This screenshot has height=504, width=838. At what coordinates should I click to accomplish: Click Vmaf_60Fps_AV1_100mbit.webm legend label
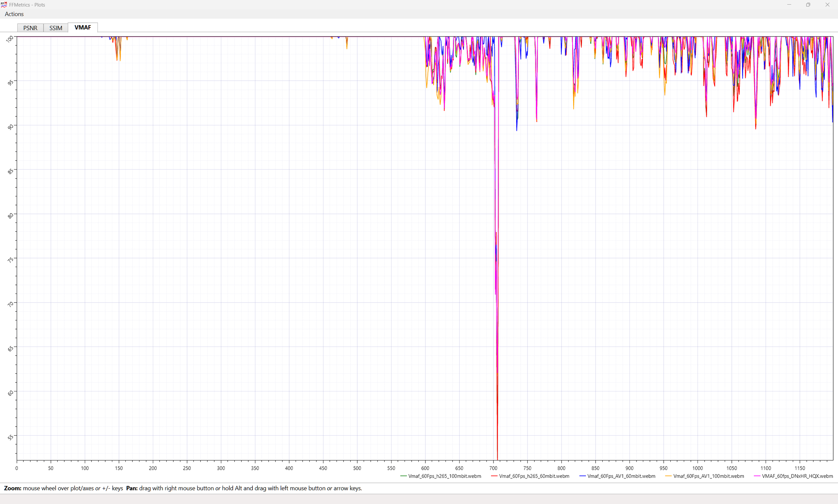pyautogui.click(x=709, y=476)
